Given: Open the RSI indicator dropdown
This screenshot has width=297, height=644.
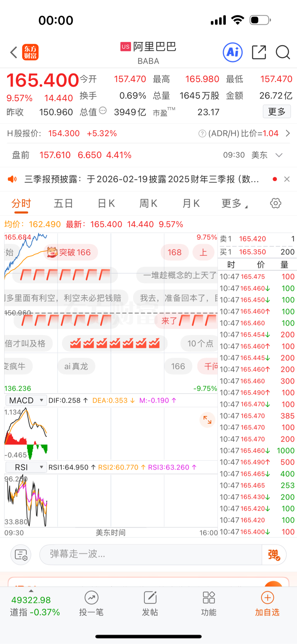Looking at the screenshot, I should point(26,467).
